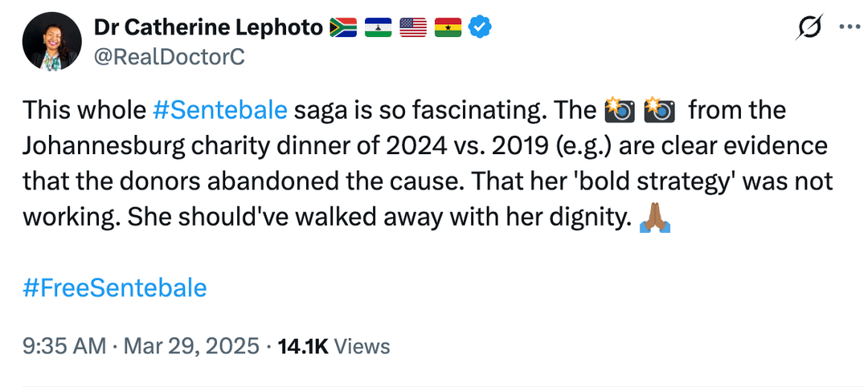The image size is (868, 387).
Task: Follow the #FreeSentebale hashtag link
Action: [114, 288]
